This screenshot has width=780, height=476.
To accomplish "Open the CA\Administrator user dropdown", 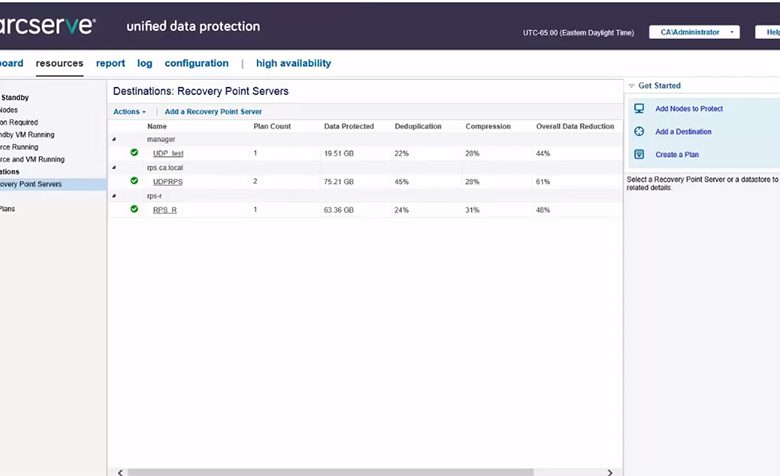I will point(694,32).
